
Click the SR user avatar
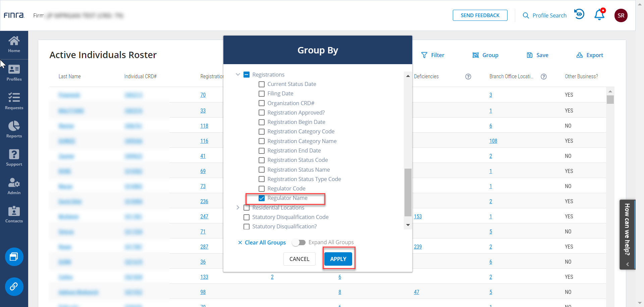click(x=621, y=15)
